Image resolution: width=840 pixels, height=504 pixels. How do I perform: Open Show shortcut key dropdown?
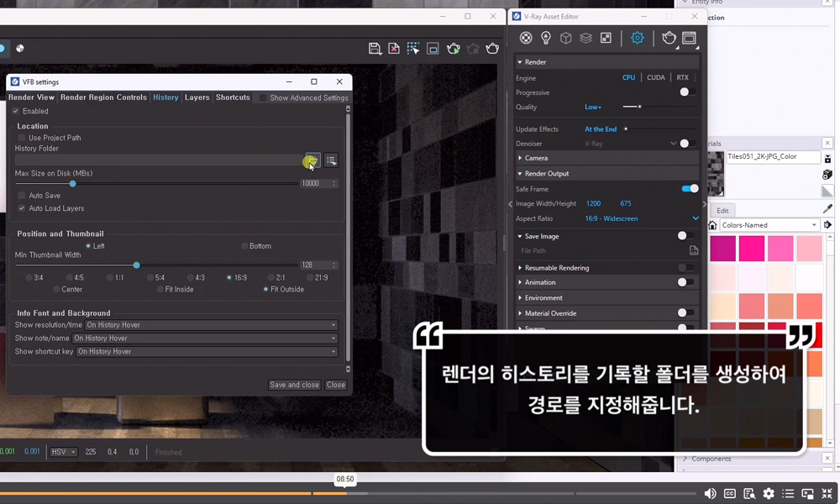point(207,352)
